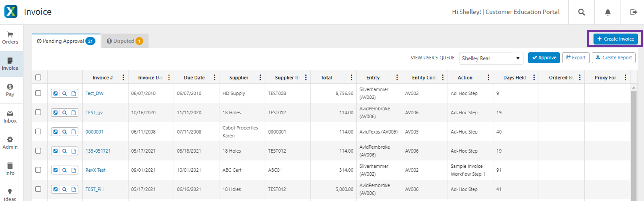Open the column menu for Due Date
The image size is (644, 201).
[x=215, y=78]
